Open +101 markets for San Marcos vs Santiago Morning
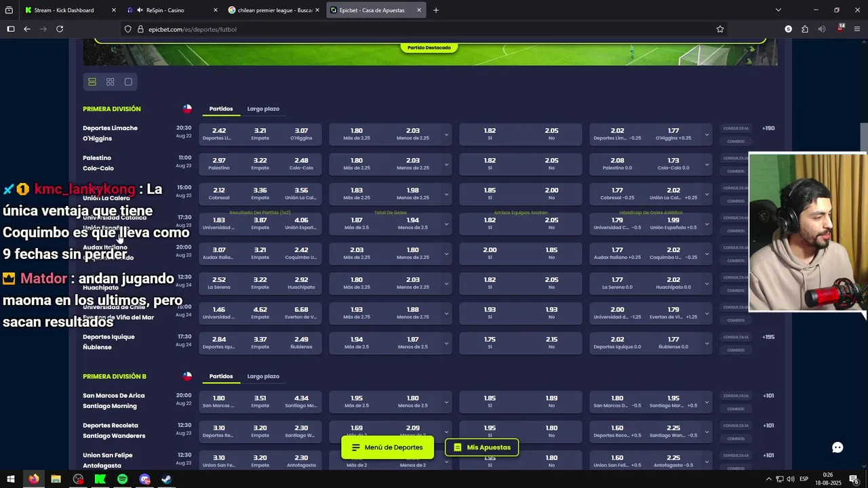This screenshot has width=868, height=488. point(768,396)
